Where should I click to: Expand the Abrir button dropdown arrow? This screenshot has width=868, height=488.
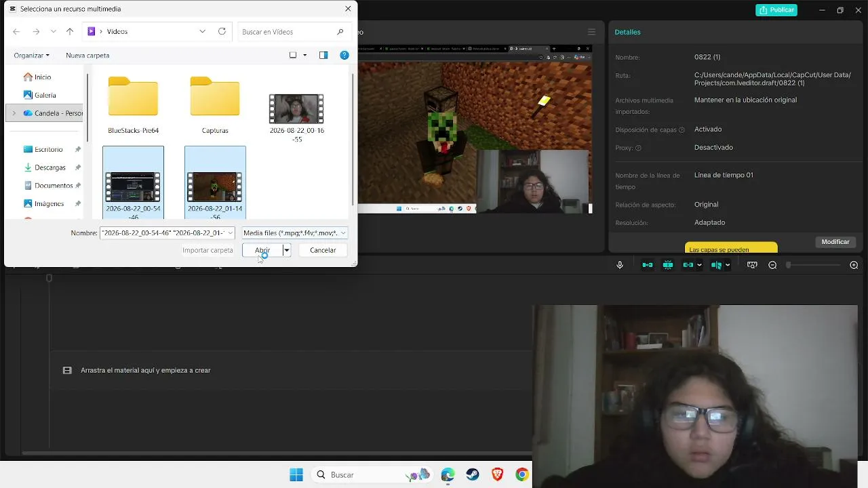pos(287,250)
